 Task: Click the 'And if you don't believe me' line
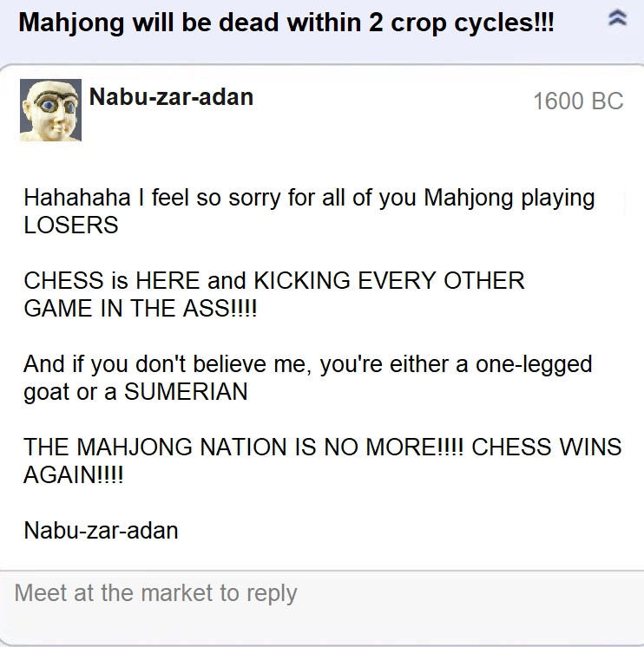click(308, 365)
